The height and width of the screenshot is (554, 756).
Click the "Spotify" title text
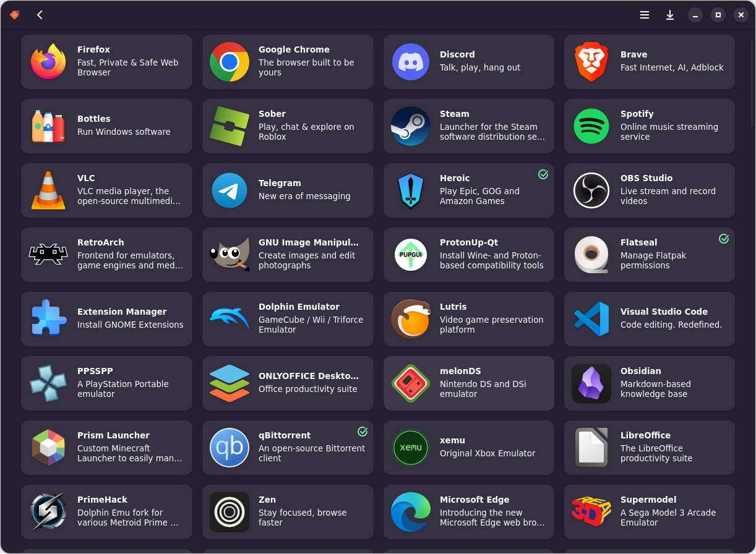637,114
